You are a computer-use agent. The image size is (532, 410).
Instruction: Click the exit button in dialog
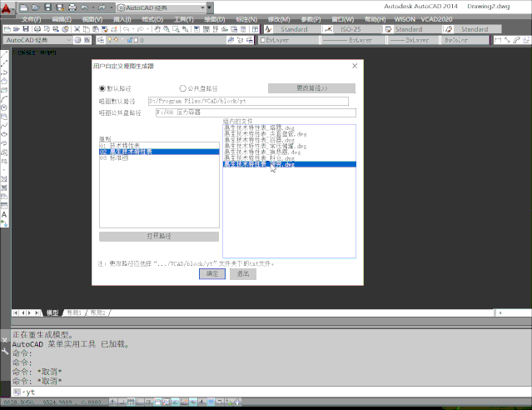[x=243, y=274]
